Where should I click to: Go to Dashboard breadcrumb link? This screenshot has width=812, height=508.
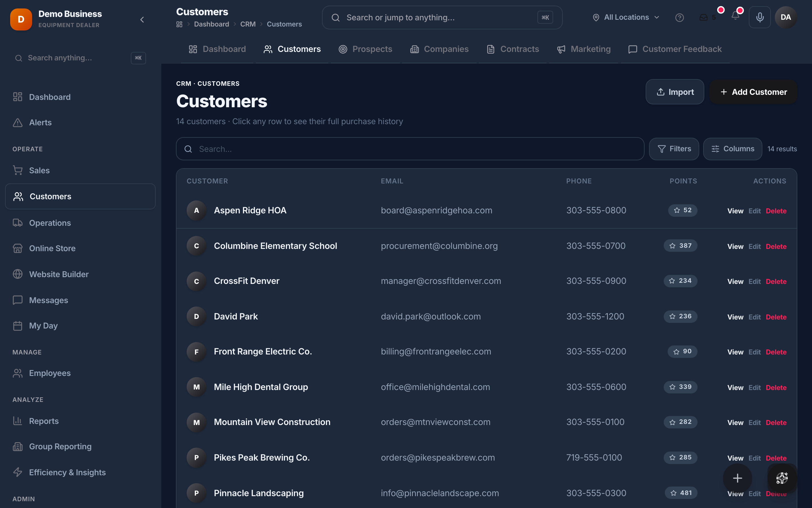(x=211, y=24)
